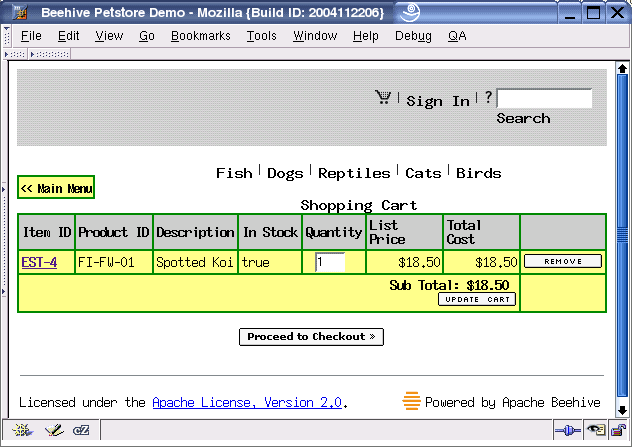Browse the Reptiles category
This screenshot has width=632, height=447.
[354, 173]
